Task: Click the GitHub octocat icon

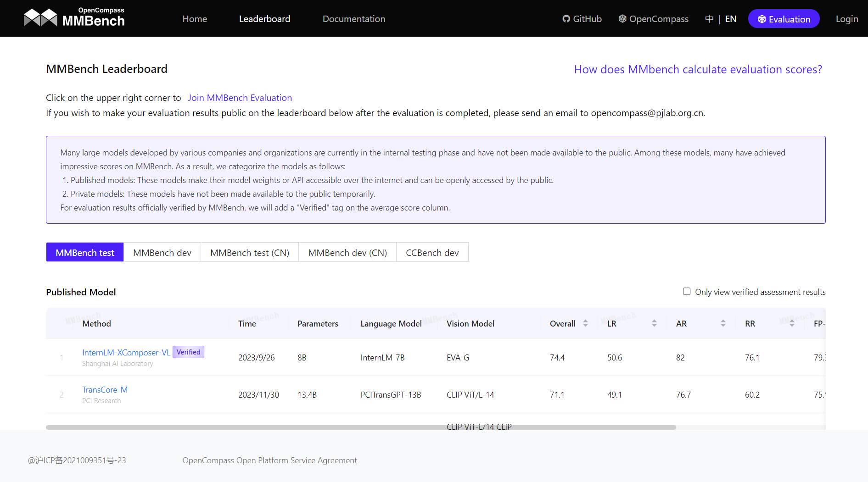Action: click(x=566, y=19)
